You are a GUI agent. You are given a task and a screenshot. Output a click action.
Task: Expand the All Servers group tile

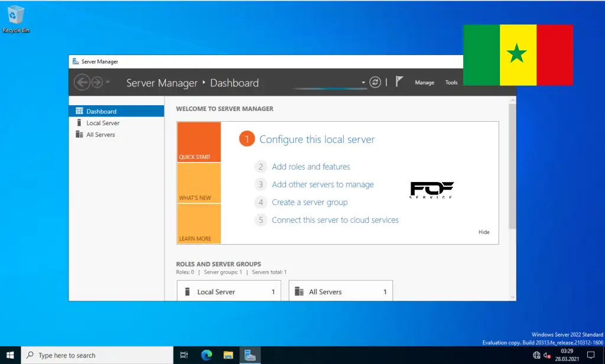tap(340, 291)
